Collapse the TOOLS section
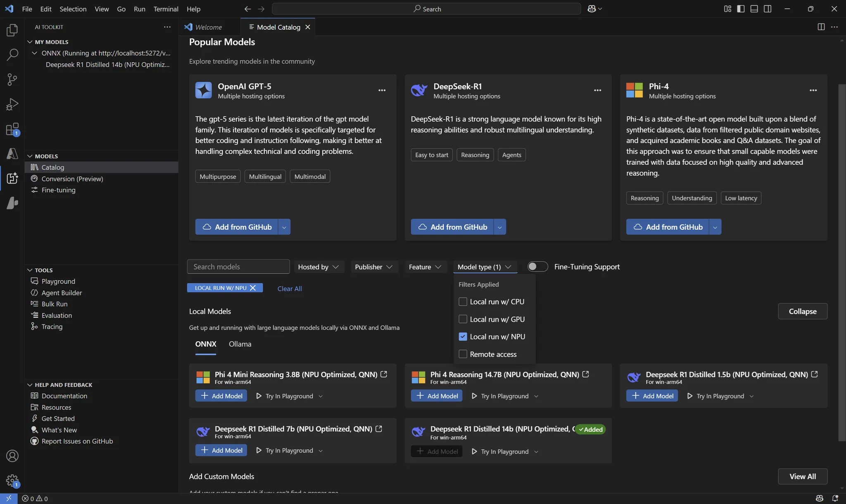 pos(30,270)
